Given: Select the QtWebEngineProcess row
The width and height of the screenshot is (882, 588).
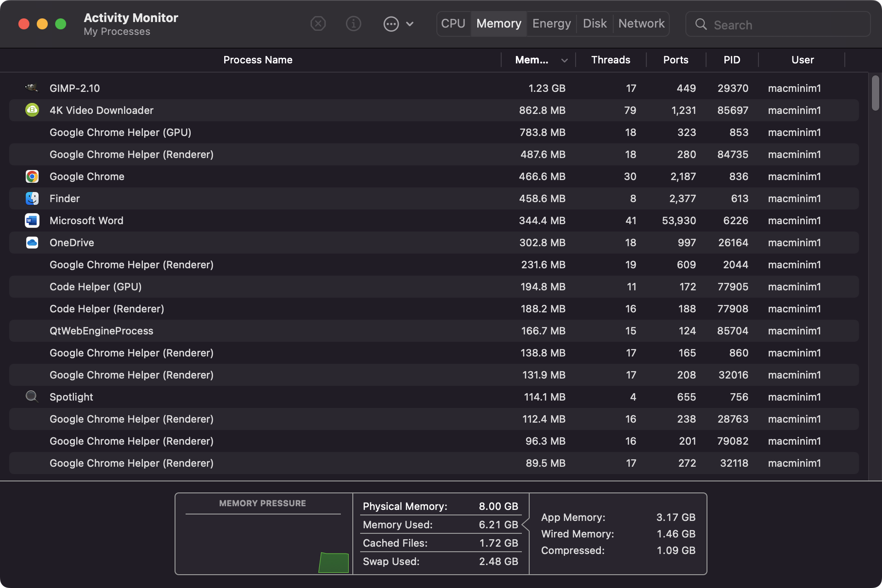Looking at the screenshot, I should [434, 331].
